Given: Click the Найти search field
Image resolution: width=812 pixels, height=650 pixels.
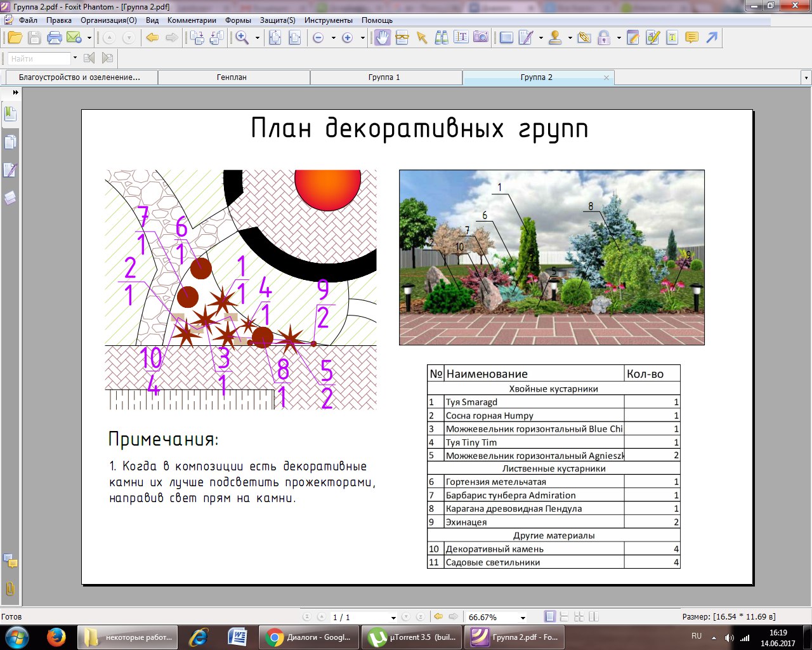Looking at the screenshot, I should [39, 58].
